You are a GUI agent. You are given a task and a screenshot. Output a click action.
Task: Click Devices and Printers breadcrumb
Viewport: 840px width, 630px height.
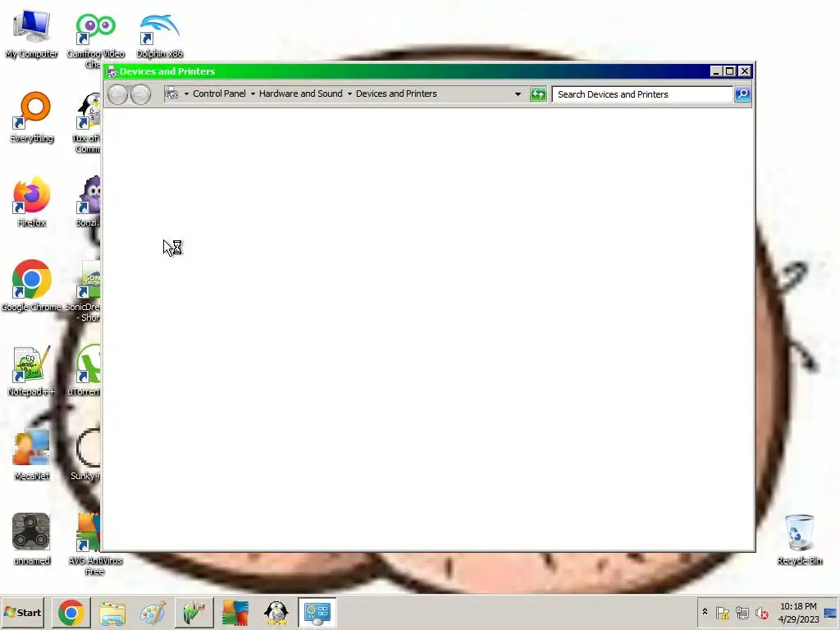tap(396, 94)
